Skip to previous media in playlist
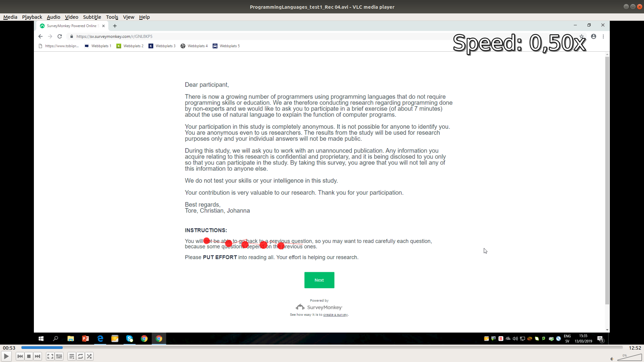 pos(20,356)
